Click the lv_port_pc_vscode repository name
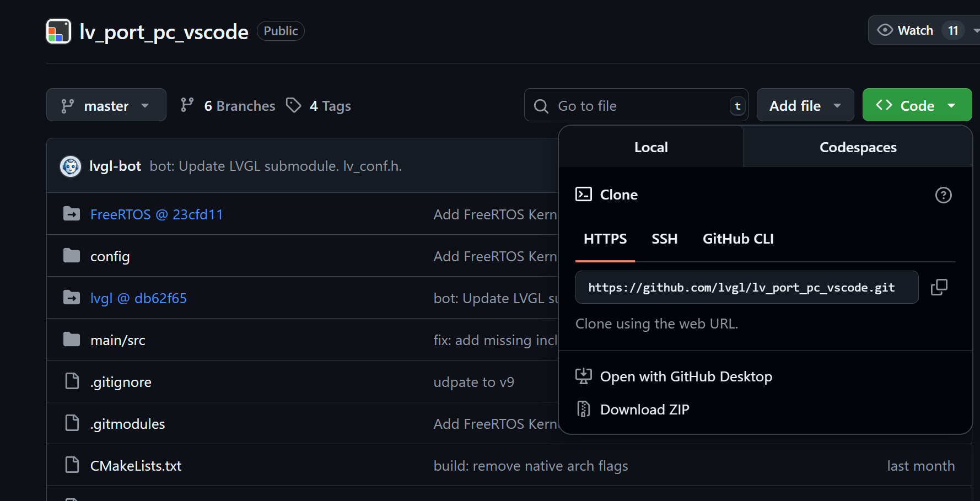 pyautogui.click(x=164, y=32)
